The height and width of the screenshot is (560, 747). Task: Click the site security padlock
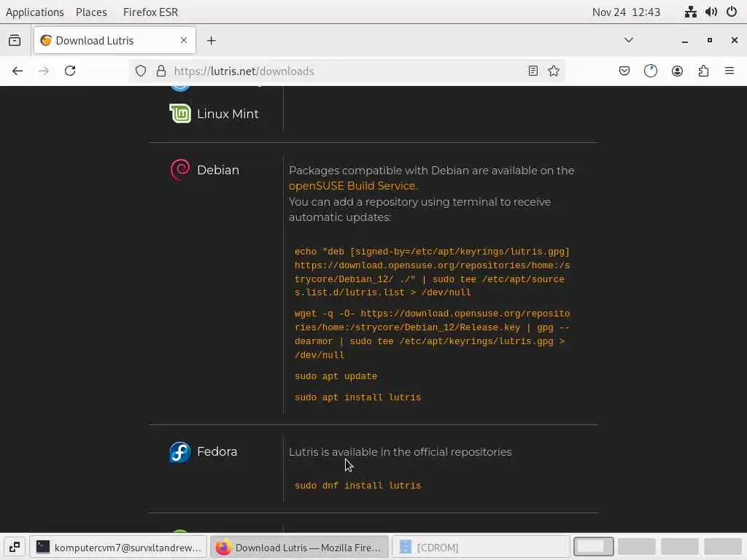click(x=161, y=71)
